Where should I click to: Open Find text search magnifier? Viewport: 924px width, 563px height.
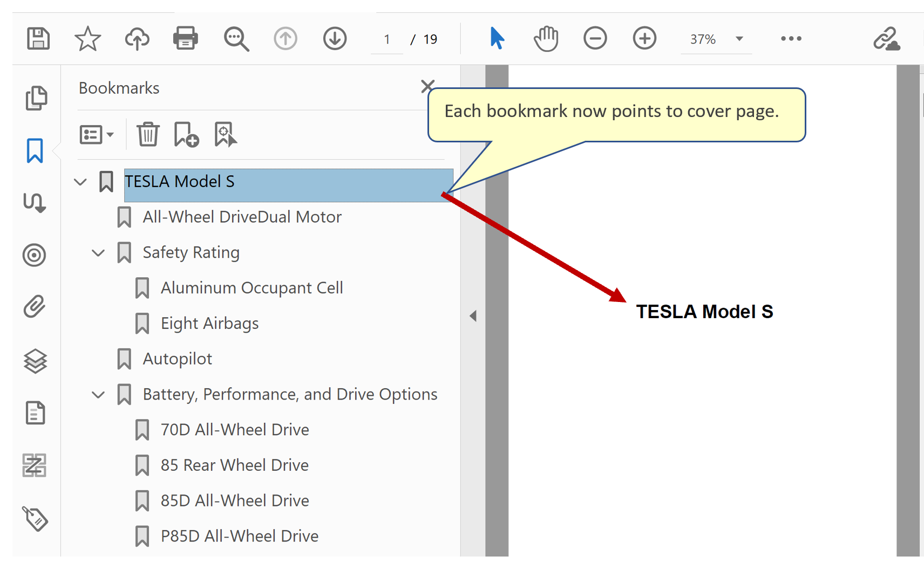pos(236,39)
